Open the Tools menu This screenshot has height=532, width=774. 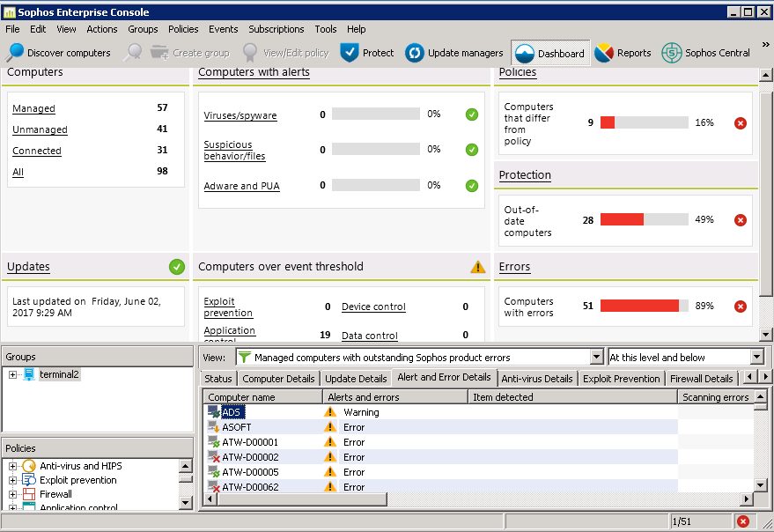tap(325, 29)
